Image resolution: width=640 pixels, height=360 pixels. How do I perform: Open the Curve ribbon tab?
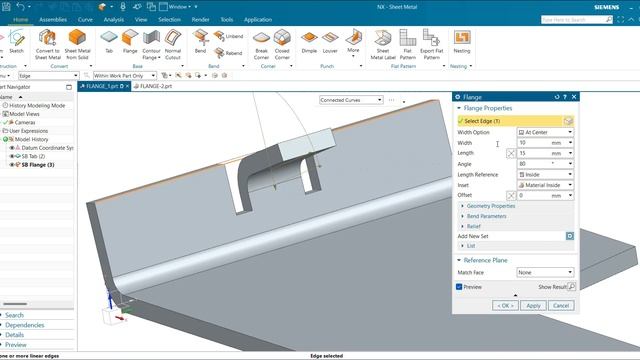85,20
